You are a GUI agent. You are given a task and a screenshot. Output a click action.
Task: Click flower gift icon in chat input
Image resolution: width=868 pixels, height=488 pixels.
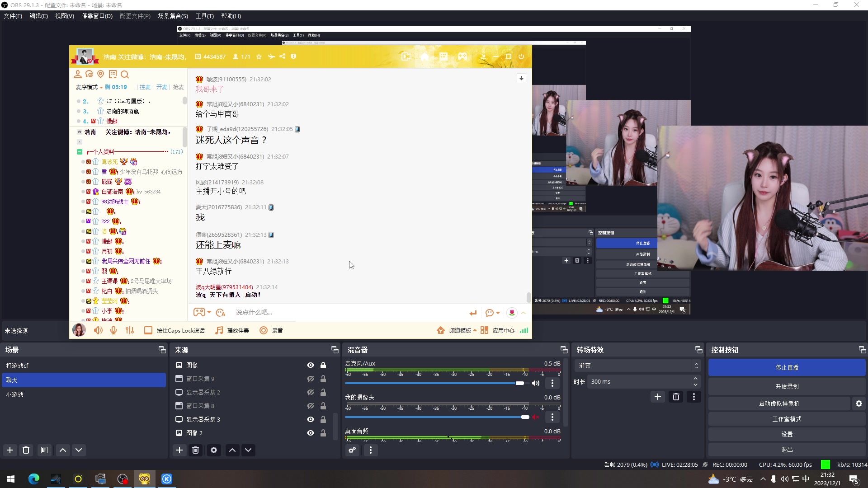512,313
